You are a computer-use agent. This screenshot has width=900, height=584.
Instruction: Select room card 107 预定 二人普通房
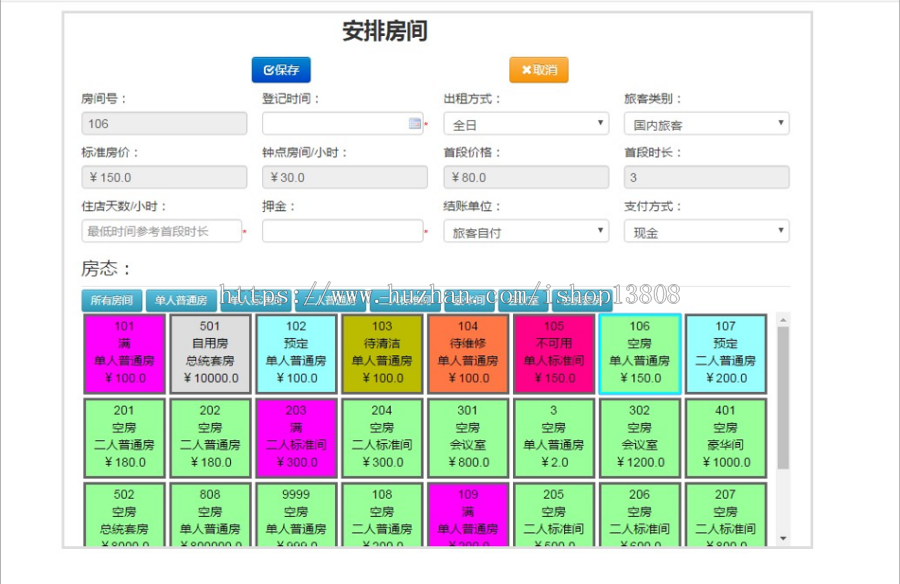click(x=726, y=354)
